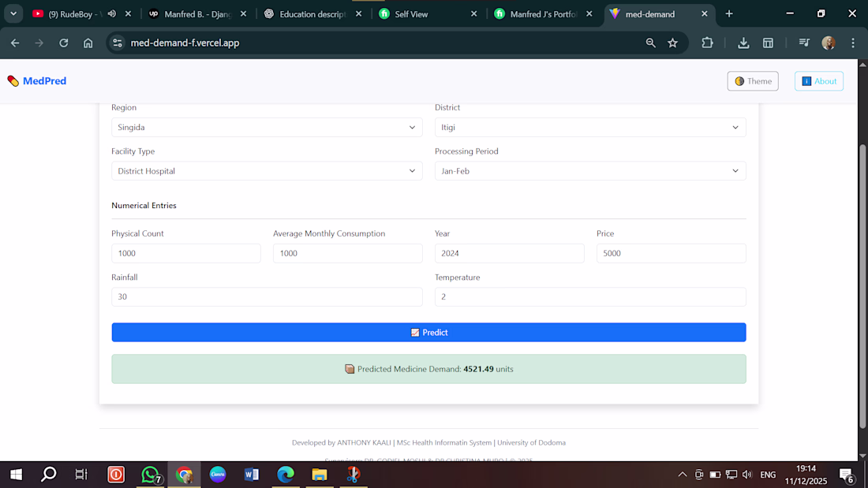Mute audio on the RudeBoy tab

point(112,14)
